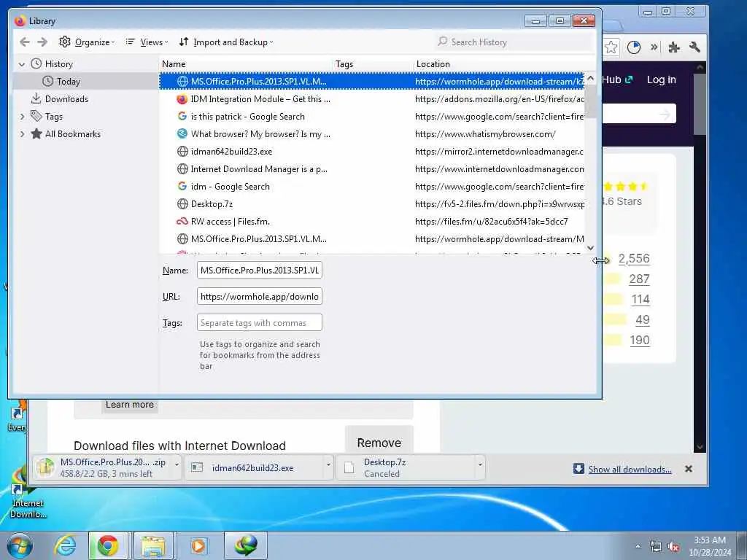Click the Search History field
Image resolution: width=747 pixels, height=560 pixels.
point(514,42)
